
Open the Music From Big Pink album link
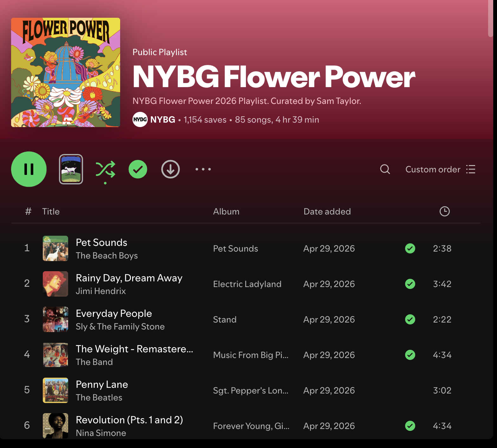(x=251, y=355)
